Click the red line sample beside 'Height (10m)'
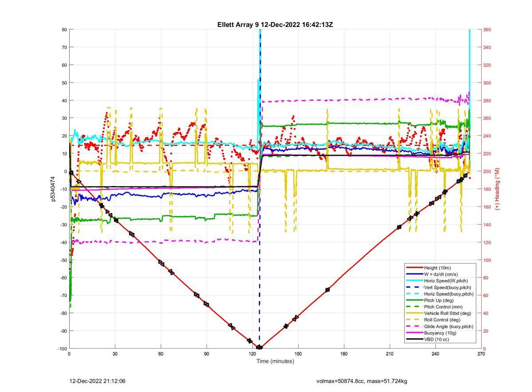This screenshot has width=532, height=392. (x=415, y=268)
